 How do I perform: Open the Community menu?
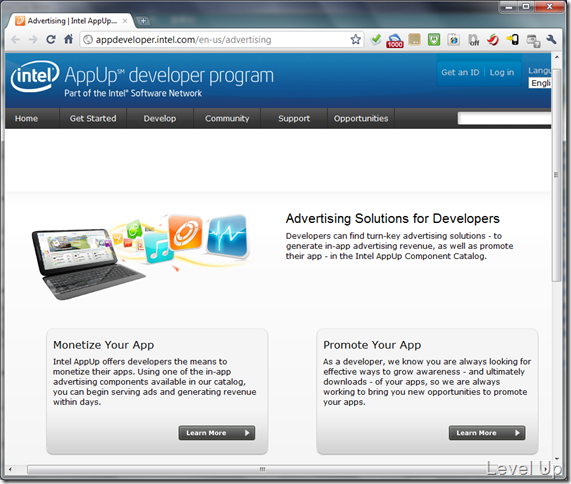pos(227,118)
